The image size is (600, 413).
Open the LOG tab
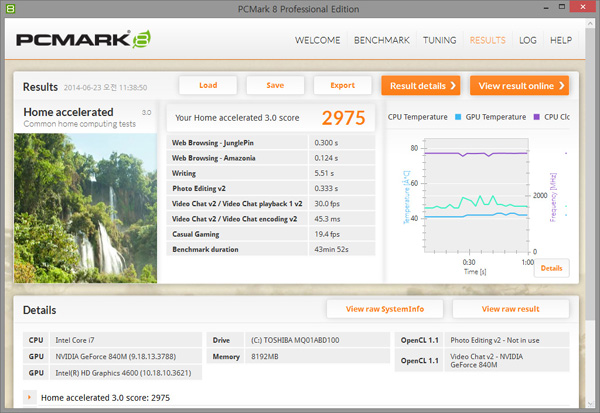528,41
